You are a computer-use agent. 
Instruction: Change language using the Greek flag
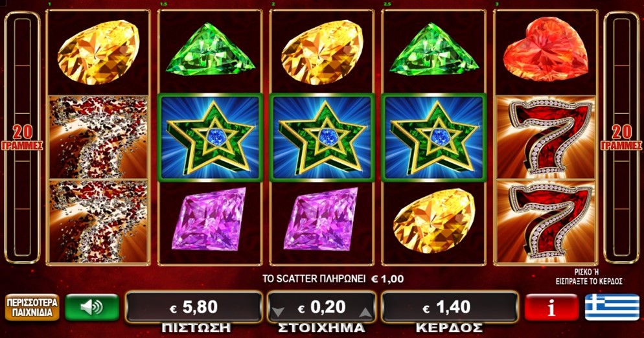click(x=612, y=307)
